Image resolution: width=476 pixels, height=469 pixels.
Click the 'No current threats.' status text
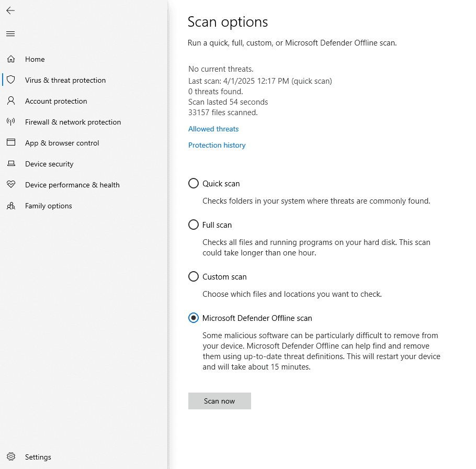pos(221,69)
